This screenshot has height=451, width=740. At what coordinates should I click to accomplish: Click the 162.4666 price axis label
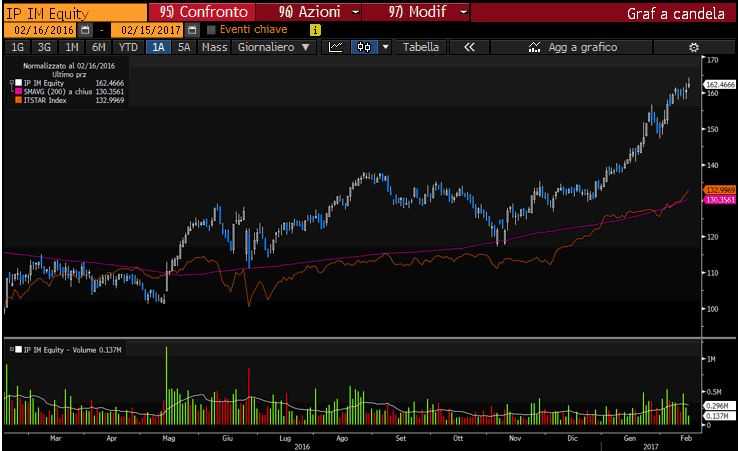(720, 85)
